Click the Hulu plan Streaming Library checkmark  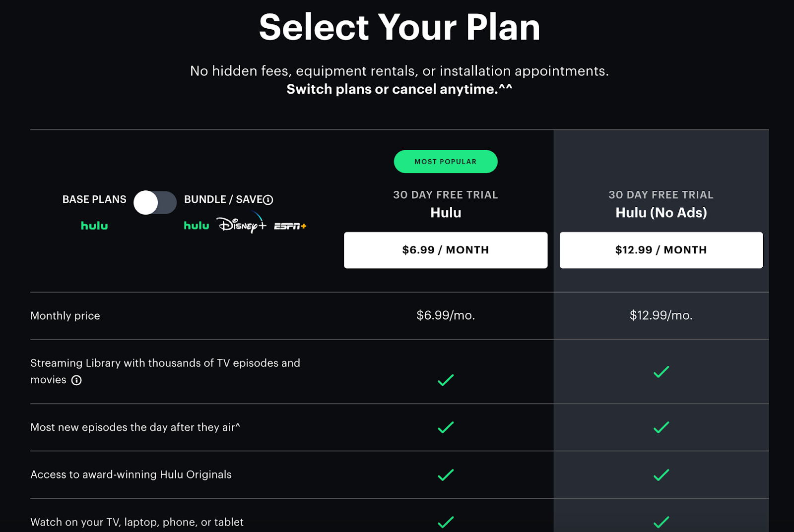coord(446,380)
